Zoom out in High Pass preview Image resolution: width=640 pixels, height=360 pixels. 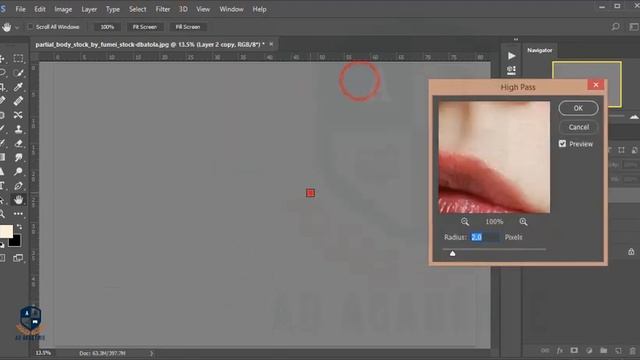pyautogui.click(x=464, y=222)
